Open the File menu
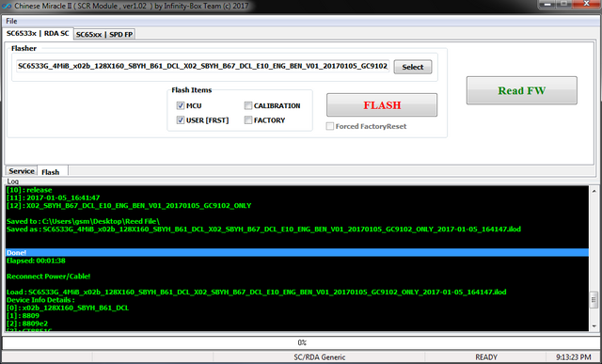This screenshot has width=602, height=364. tap(11, 21)
